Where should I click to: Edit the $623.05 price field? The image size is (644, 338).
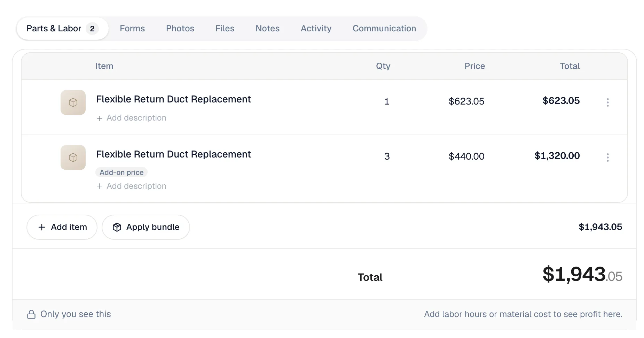click(x=466, y=101)
